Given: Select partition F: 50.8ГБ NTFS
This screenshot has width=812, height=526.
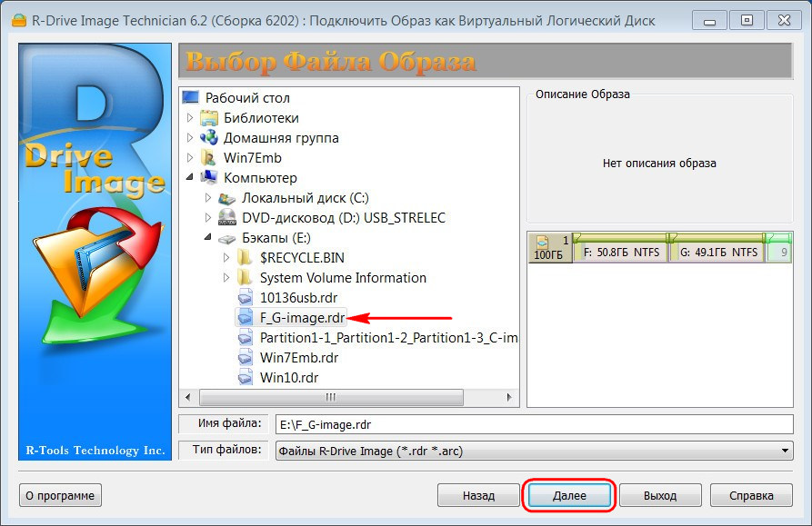Looking at the screenshot, I should click(620, 248).
